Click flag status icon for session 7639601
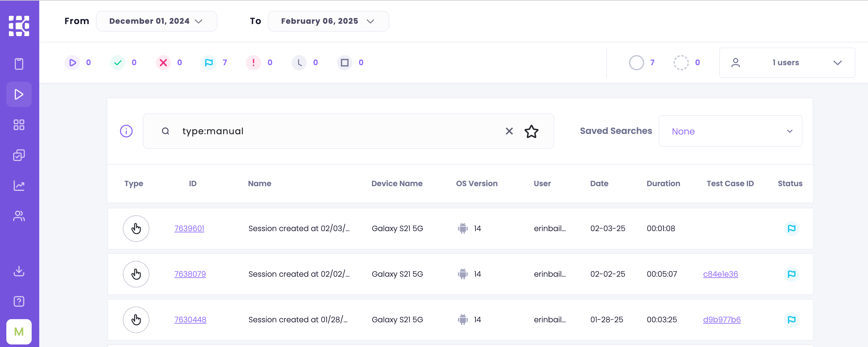This screenshot has width=868, height=347. pos(791,228)
